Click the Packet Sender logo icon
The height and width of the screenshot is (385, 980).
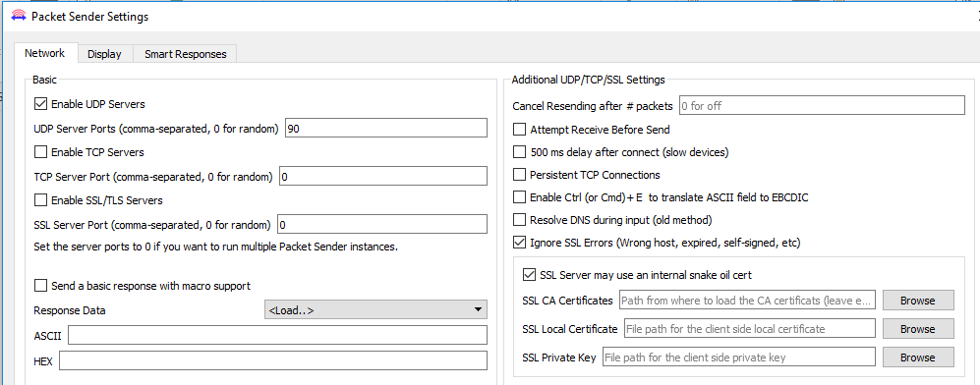[x=18, y=17]
